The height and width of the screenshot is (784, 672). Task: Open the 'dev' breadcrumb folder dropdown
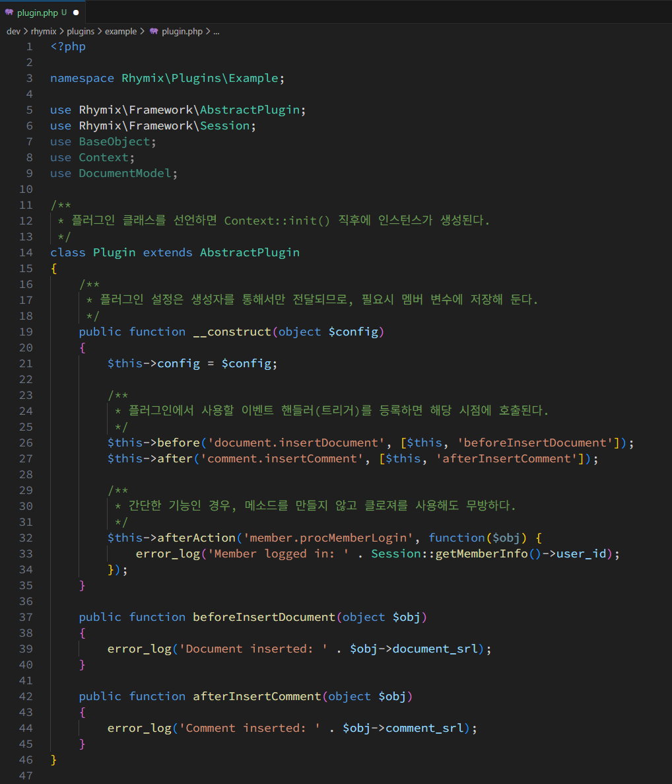pos(13,31)
